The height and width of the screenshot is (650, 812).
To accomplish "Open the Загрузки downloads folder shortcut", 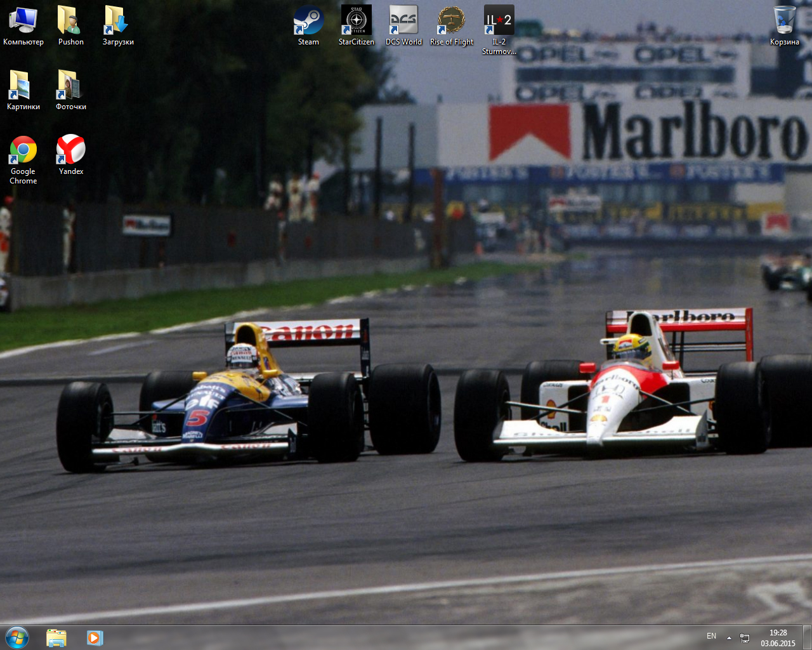I will click(x=118, y=25).
